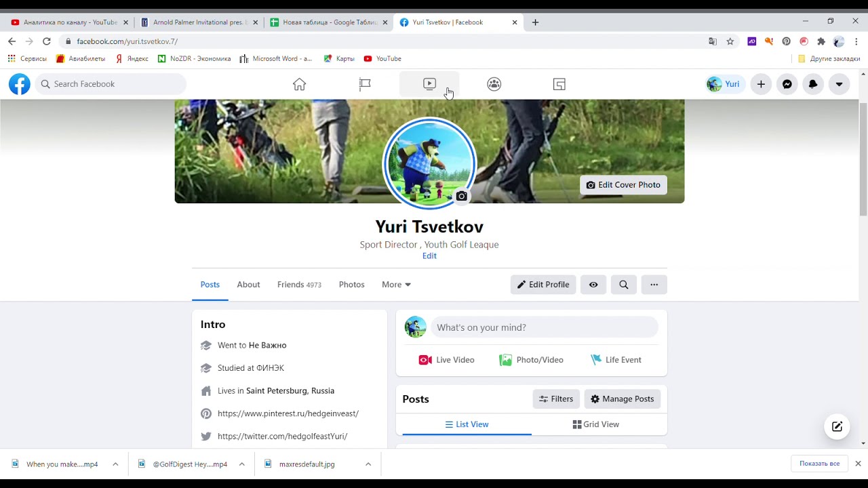
Task: Open Яндекс bookmark
Action: pyautogui.click(x=132, y=59)
